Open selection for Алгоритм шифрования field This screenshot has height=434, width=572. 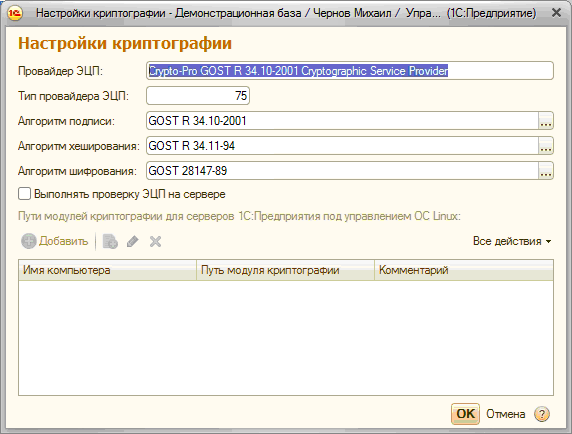546,170
